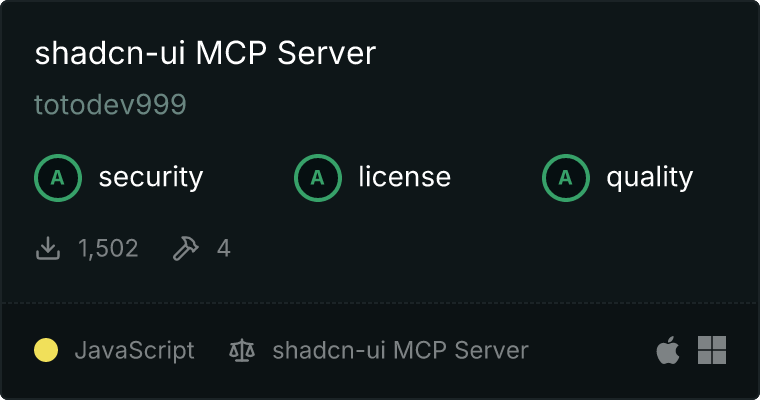This screenshot has width=760, height=400.
Task: Click the quality grade A badge
Action: (x=566, y=178)
